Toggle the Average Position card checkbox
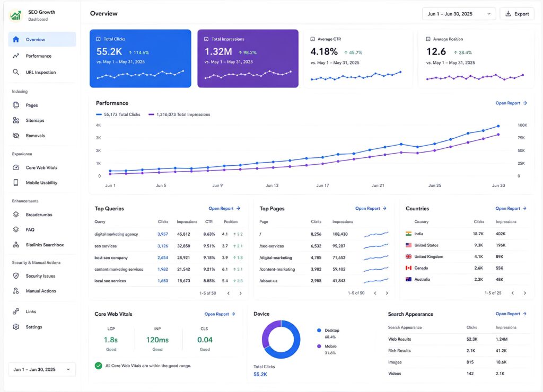This screenshot has width=543, height=392. tap(428, 39)
